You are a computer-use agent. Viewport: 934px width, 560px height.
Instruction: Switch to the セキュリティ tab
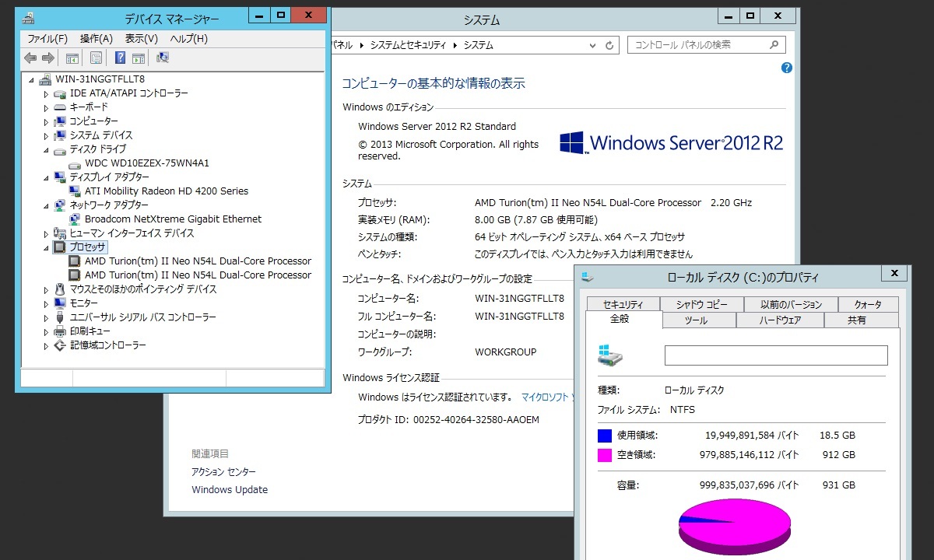(x=623, y=305)
